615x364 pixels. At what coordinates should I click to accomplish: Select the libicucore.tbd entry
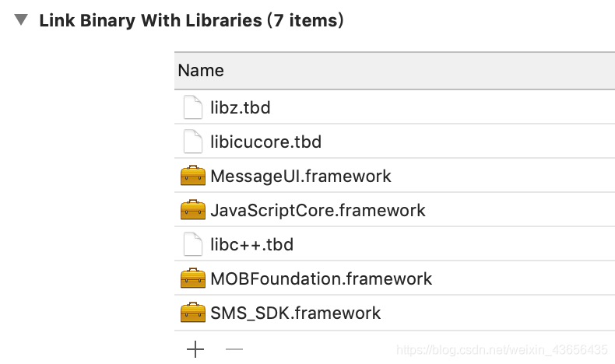395,141
